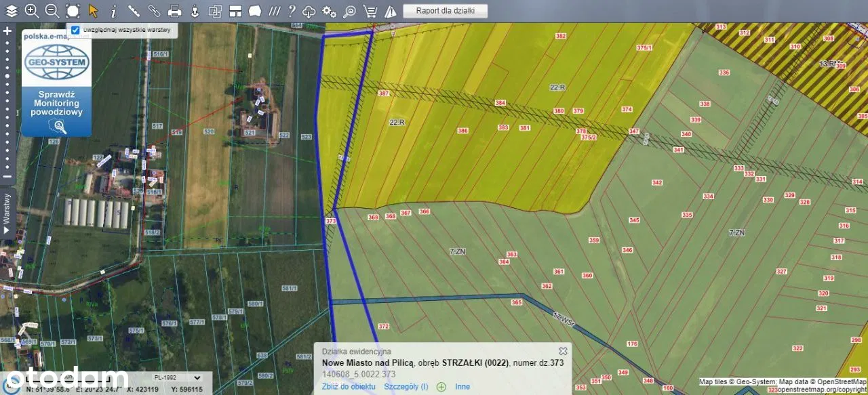Open the PL-1992 coordinate system dropdown

(178, 377)
